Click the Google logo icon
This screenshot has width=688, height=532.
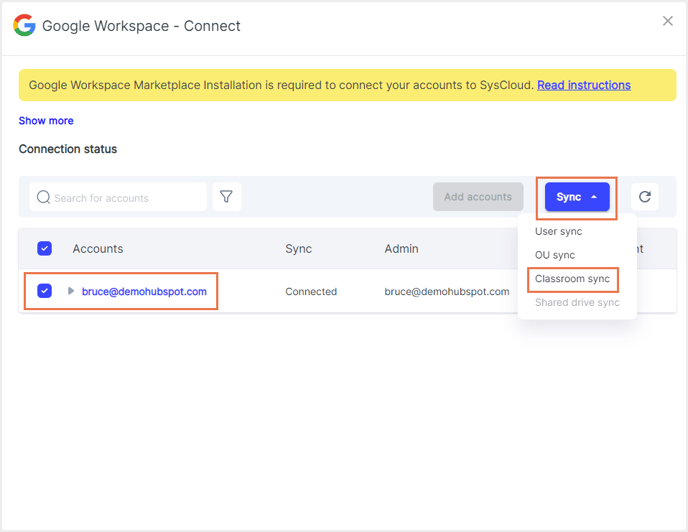point(24,25)
